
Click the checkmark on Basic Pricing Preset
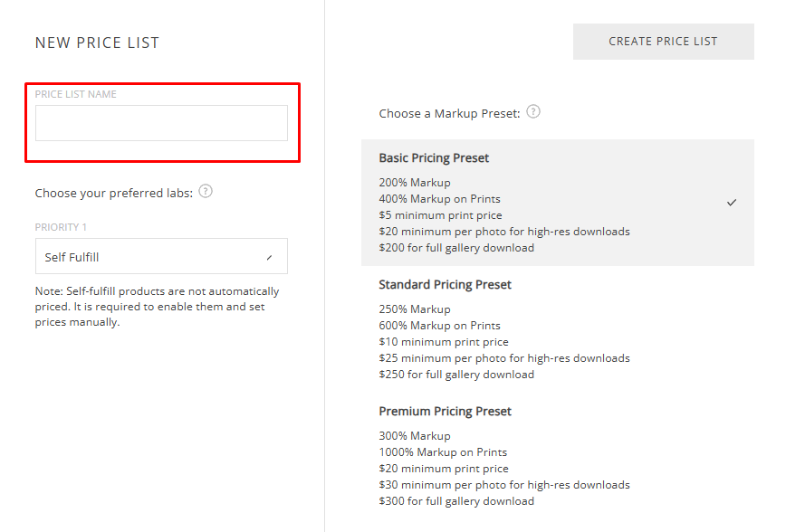pyautogui.click(x=732, y=203)
